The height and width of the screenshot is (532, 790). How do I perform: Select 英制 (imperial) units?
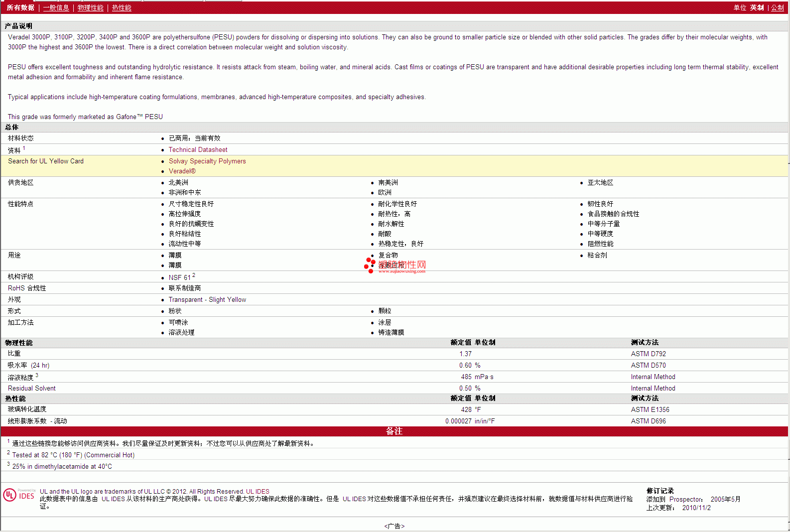coord(757,8)
